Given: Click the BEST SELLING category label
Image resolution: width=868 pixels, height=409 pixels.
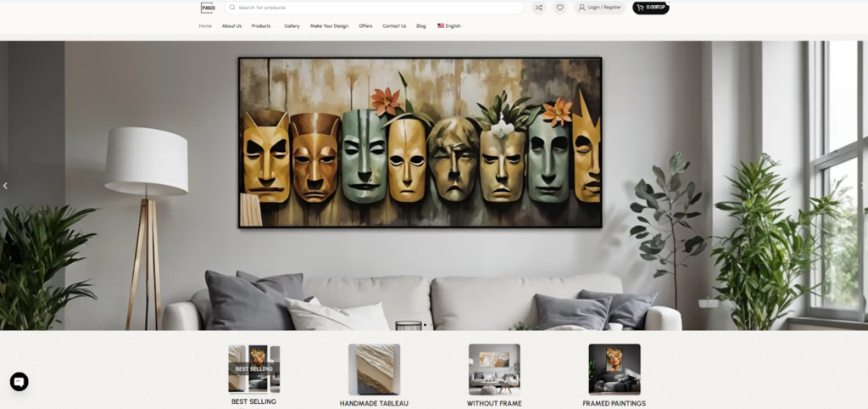Looking at the screenshot, I should 253,402.
